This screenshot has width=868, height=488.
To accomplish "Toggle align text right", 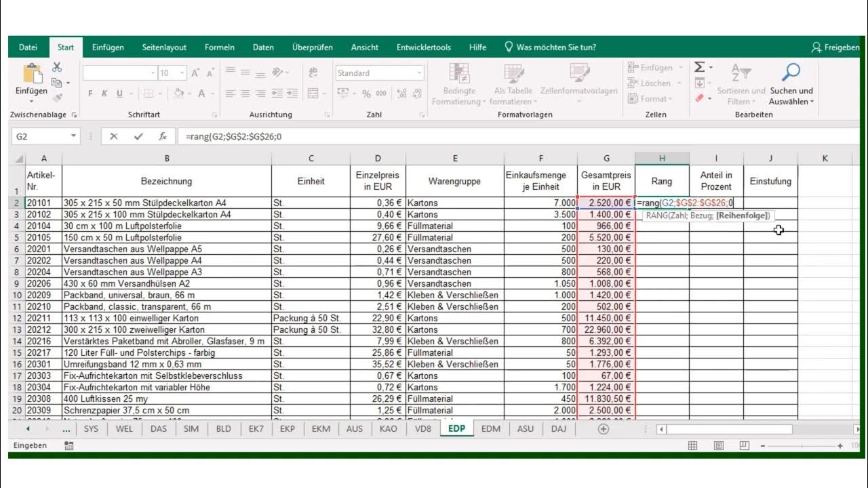I will pos(261,94).
